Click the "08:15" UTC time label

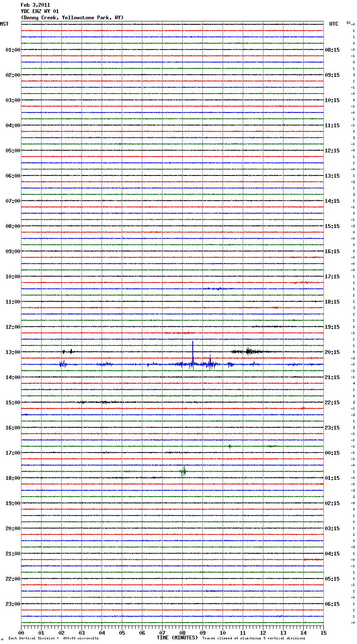point(332,50)
